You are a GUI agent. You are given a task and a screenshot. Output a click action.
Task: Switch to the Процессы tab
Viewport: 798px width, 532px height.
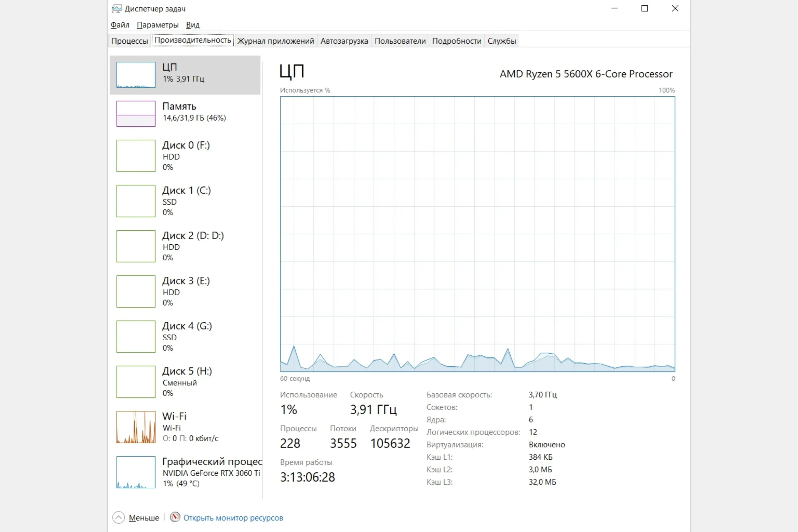point(130,41)
